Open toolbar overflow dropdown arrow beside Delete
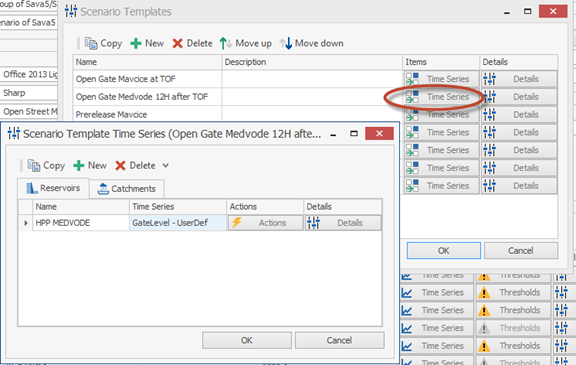Image resolution: width=576 pixels, height=365 pixels. tap(166, 166)
